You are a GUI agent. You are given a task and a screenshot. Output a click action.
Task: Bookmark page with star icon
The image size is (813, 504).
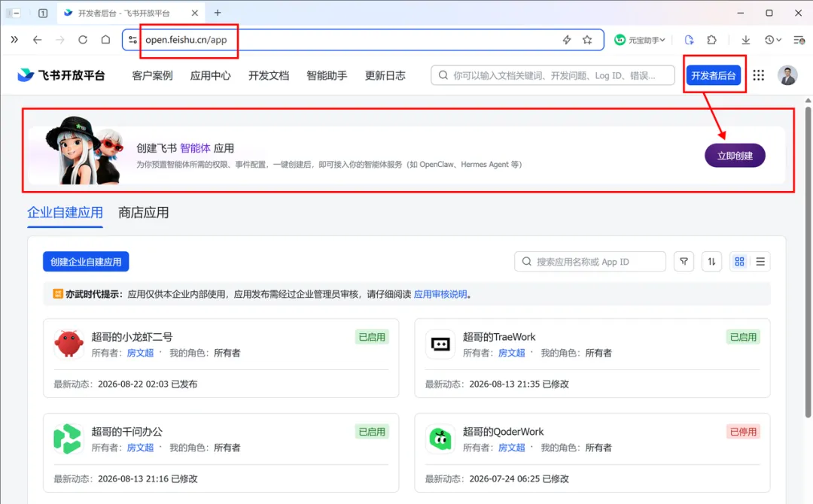[x=587, y=40]
